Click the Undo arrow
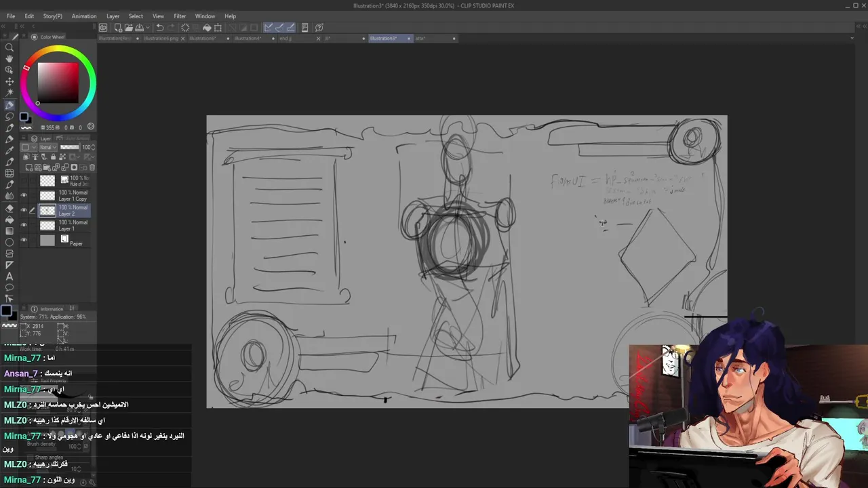 point(160,28)
